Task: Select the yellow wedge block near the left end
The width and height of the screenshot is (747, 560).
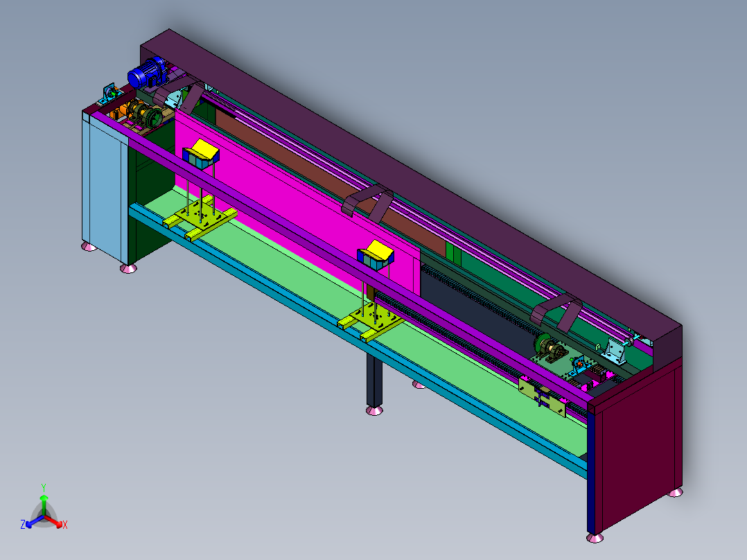Action: click(x=204, y=149)
